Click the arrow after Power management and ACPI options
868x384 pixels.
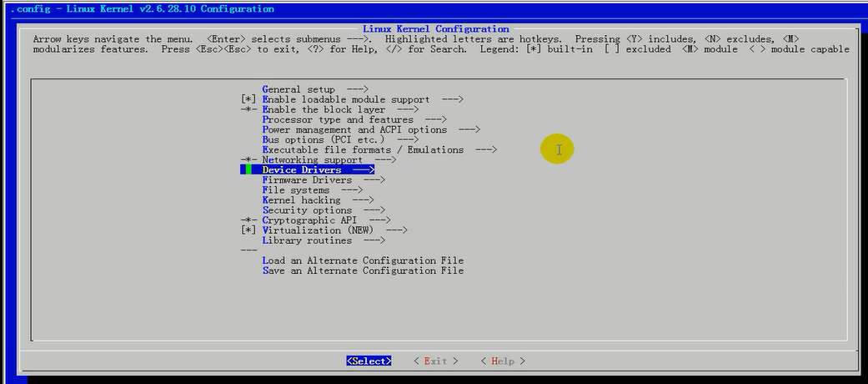(469, 129)
